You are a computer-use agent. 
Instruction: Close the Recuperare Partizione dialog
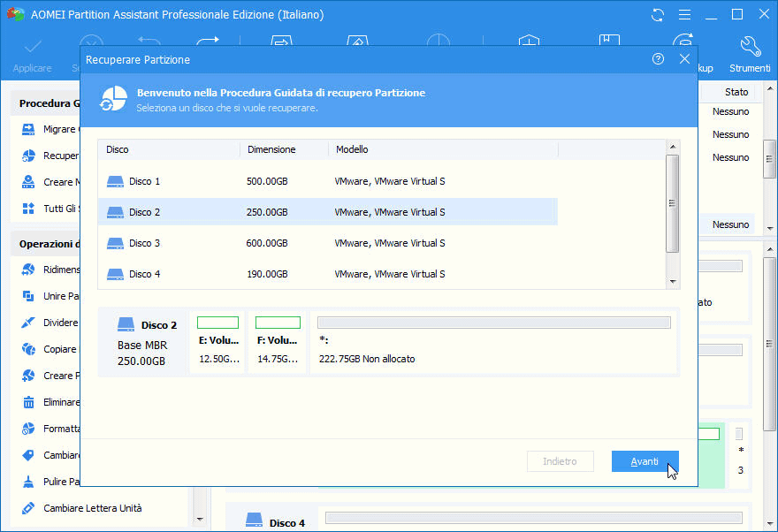click(x=684, y=59)
